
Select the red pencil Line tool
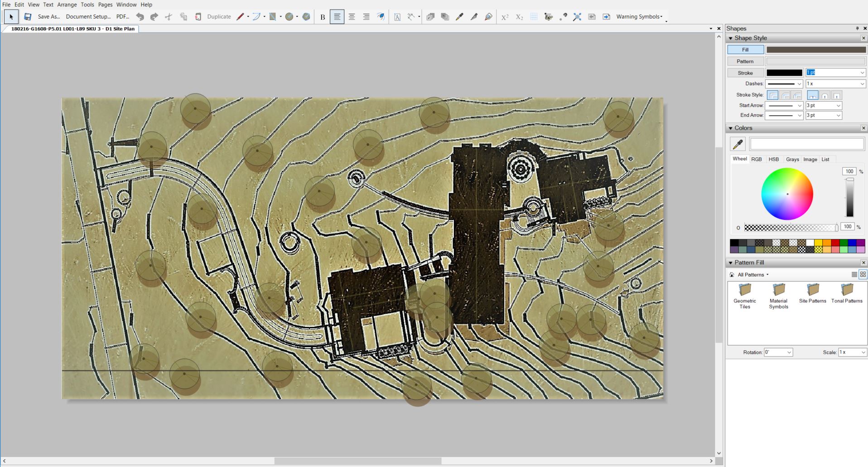coord(241,17)
